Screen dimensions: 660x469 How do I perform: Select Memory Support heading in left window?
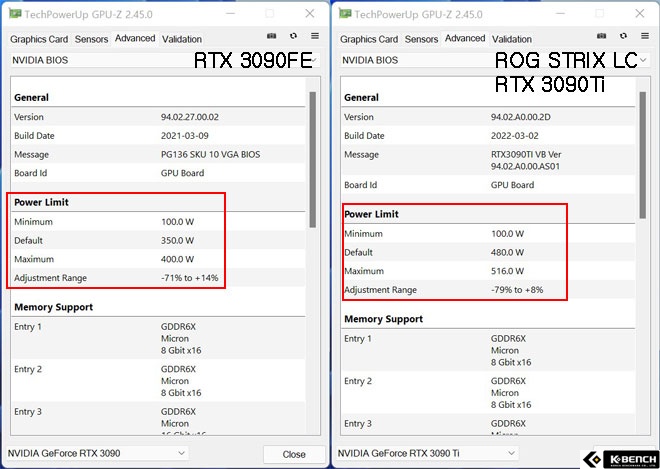coord(53,307)
